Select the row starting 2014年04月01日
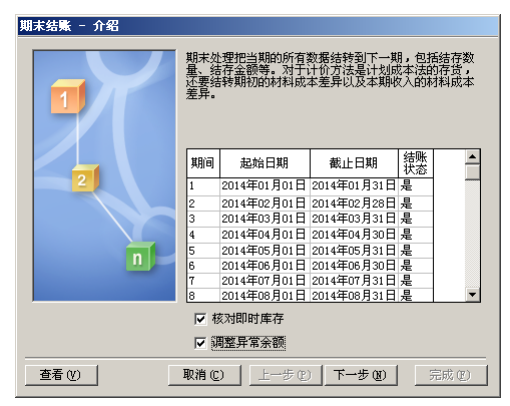Viewport: 510px width, 406px height. (310, 235)
